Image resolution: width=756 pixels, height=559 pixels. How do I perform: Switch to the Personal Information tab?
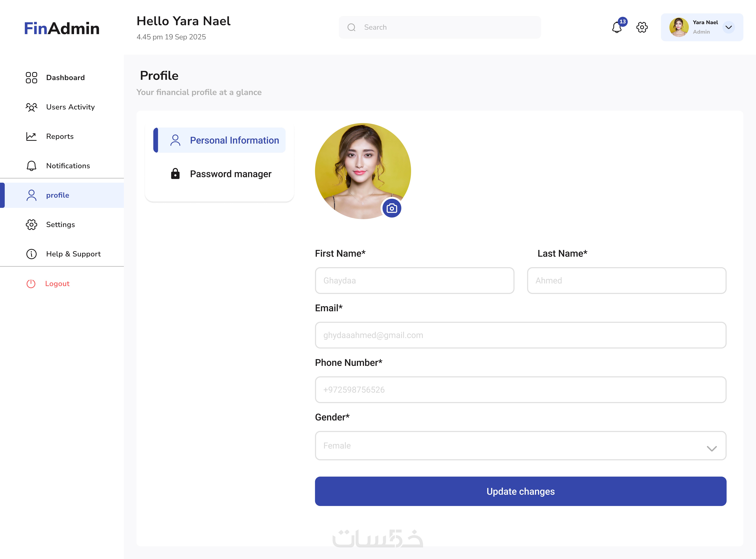pos(219,140)
